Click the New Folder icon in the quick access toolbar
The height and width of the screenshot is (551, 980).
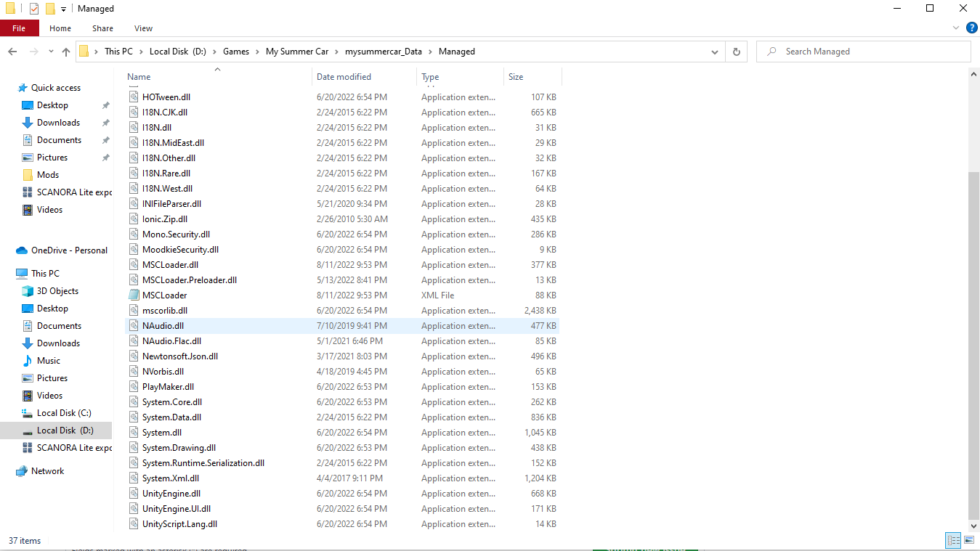point(51,8)
